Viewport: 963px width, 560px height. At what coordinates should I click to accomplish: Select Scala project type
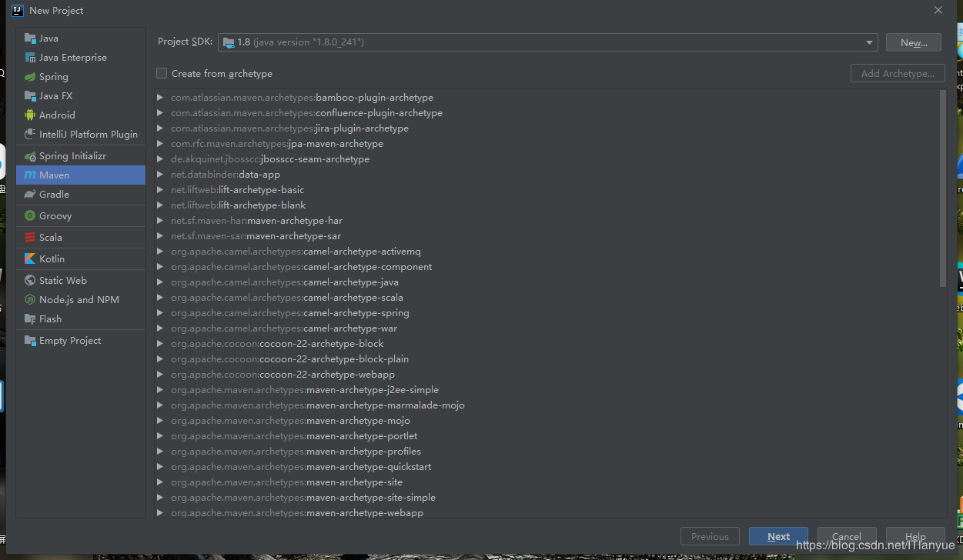[81, 238]
